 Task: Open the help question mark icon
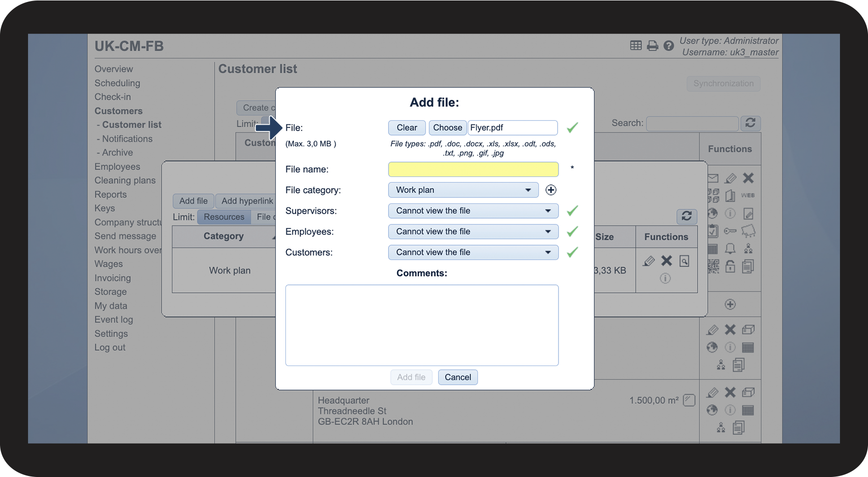tap(669, 46)
